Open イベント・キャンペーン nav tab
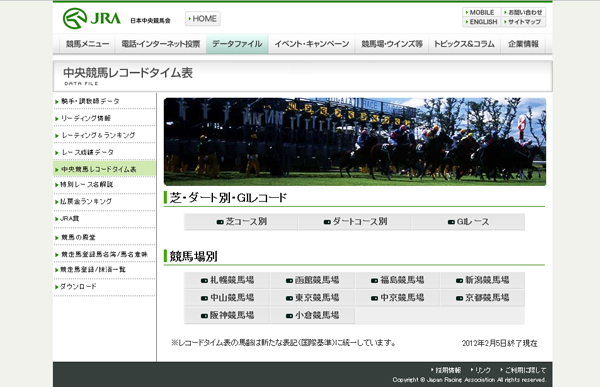600x387 pixels. tap(311, 44)
